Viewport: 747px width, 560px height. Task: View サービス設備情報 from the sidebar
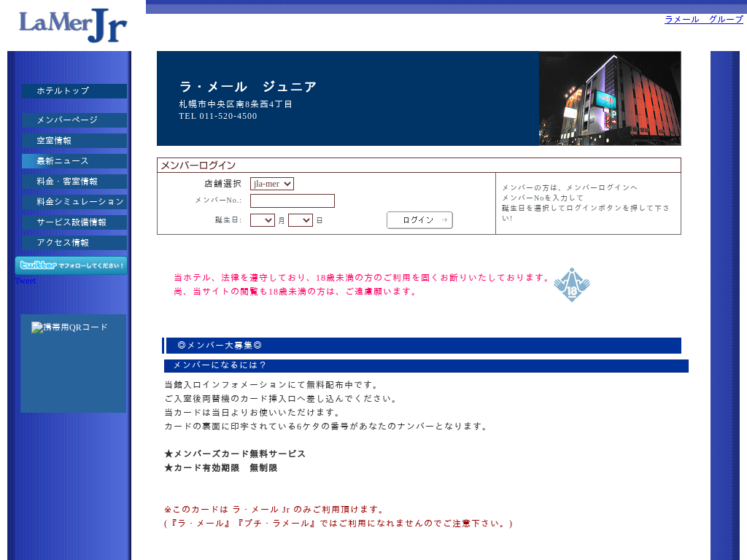click(74, 222)
